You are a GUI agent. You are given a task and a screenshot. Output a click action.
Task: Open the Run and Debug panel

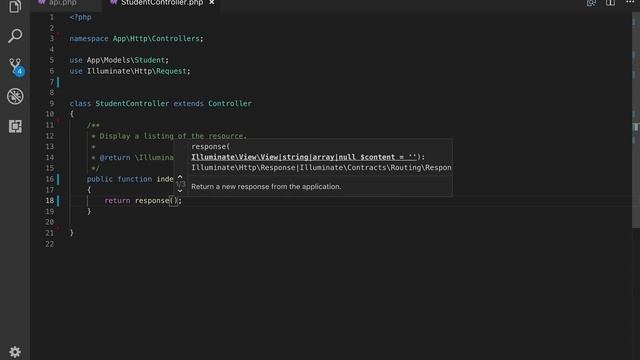click(x=15, y=96)
